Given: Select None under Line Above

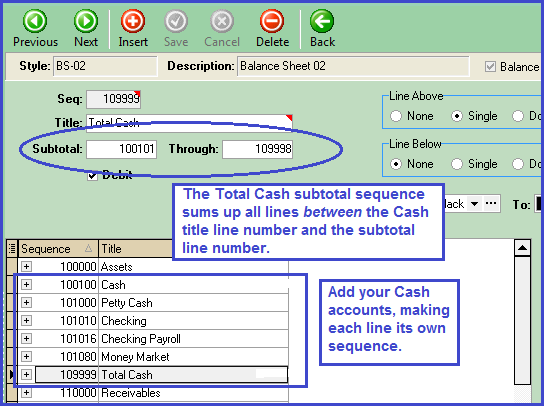Looking at the screenshot, I should tap(396, 116).
